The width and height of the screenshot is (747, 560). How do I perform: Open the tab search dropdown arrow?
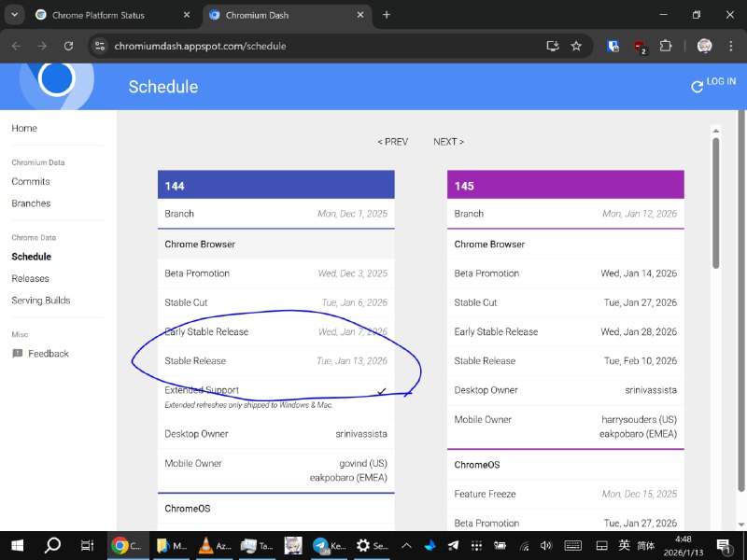click(14, 15)
